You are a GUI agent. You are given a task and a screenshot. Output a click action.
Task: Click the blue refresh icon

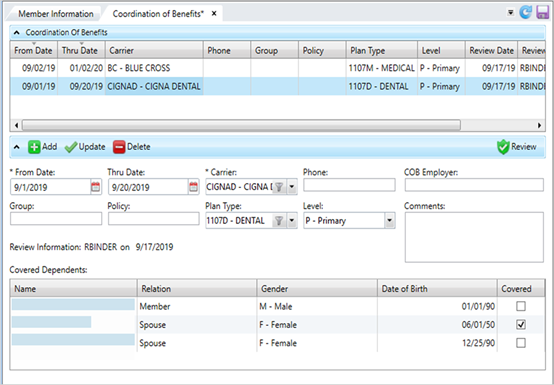[525, 13]
